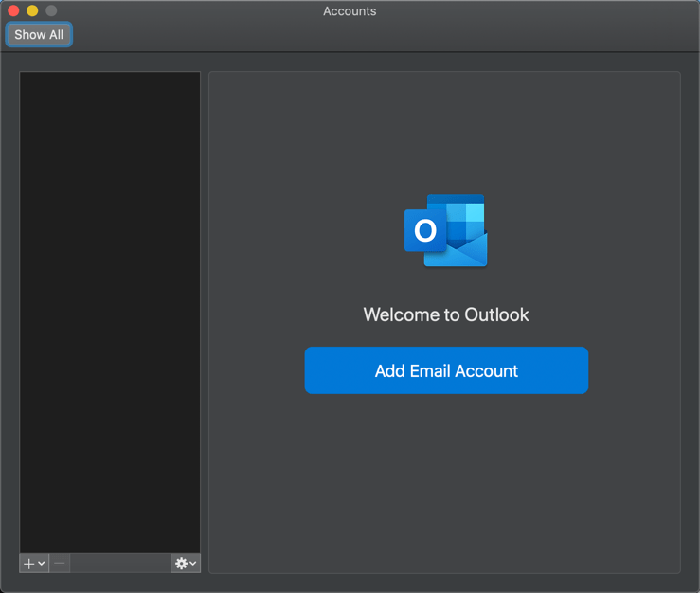The width and height of the screenshot is (700, 593).
Task: Open the dropdown chevron next to gear
Action: pos(193,564)
